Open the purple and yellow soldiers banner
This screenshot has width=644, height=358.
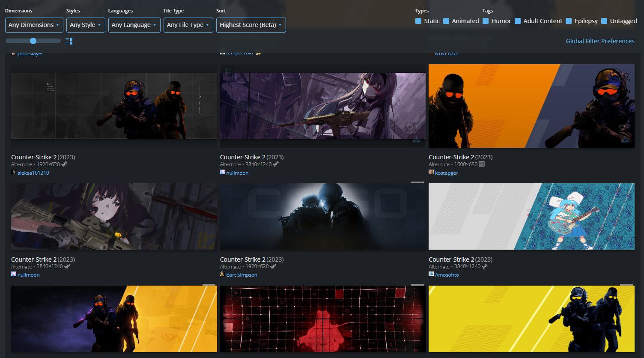coord(114,319)
